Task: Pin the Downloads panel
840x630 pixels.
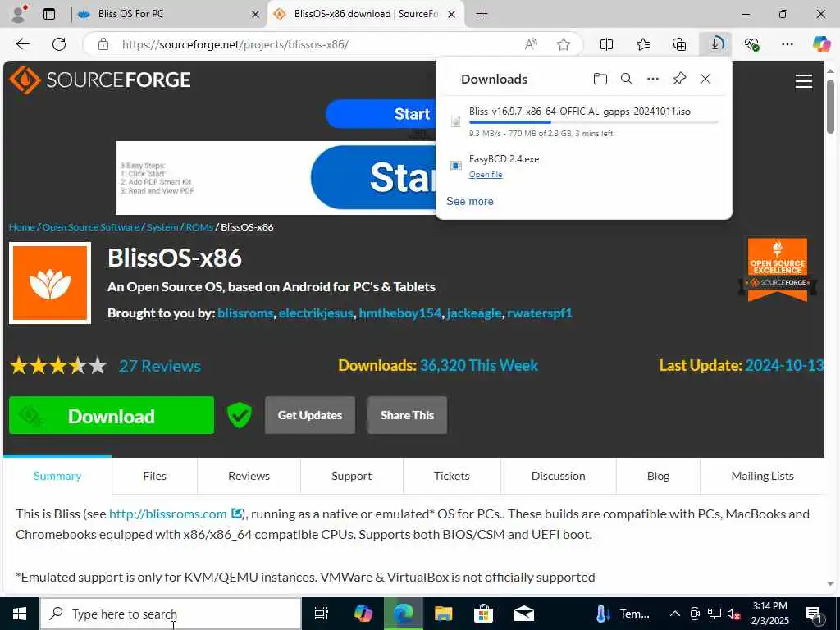Action: pos(679,80)
